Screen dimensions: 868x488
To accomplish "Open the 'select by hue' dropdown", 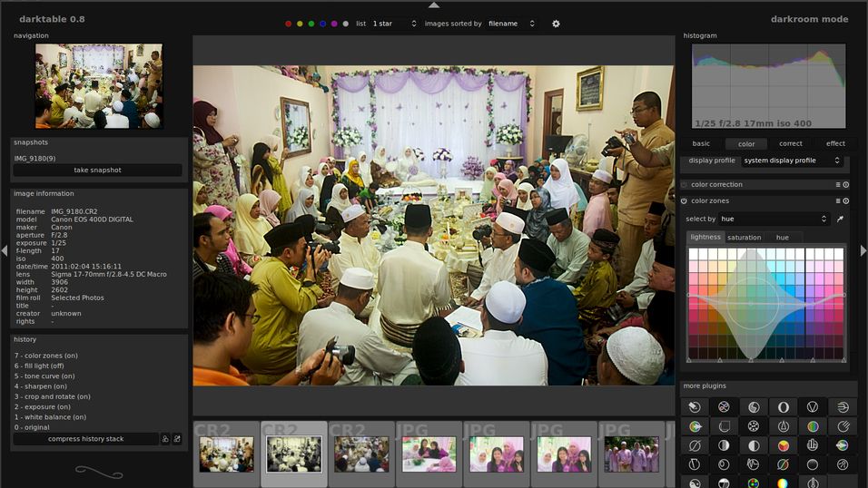I will [x=774, y=219].
